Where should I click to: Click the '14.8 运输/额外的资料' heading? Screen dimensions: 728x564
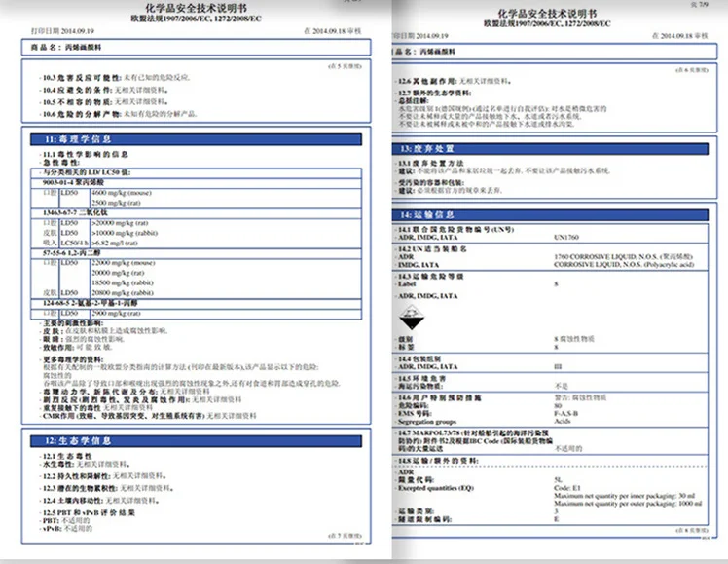coord(438,461)
